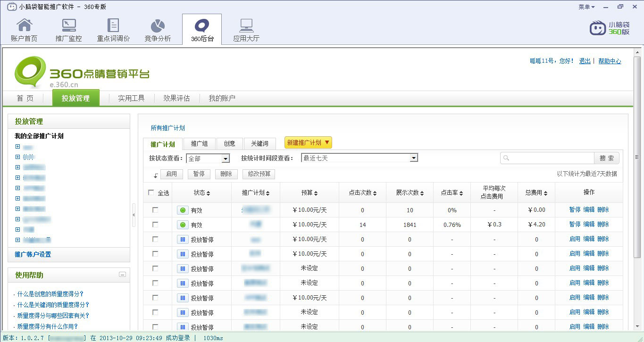Viewport: 644px width, 342px height.
Task: Sort by 状态 column header
Action: tap(202, 193)
